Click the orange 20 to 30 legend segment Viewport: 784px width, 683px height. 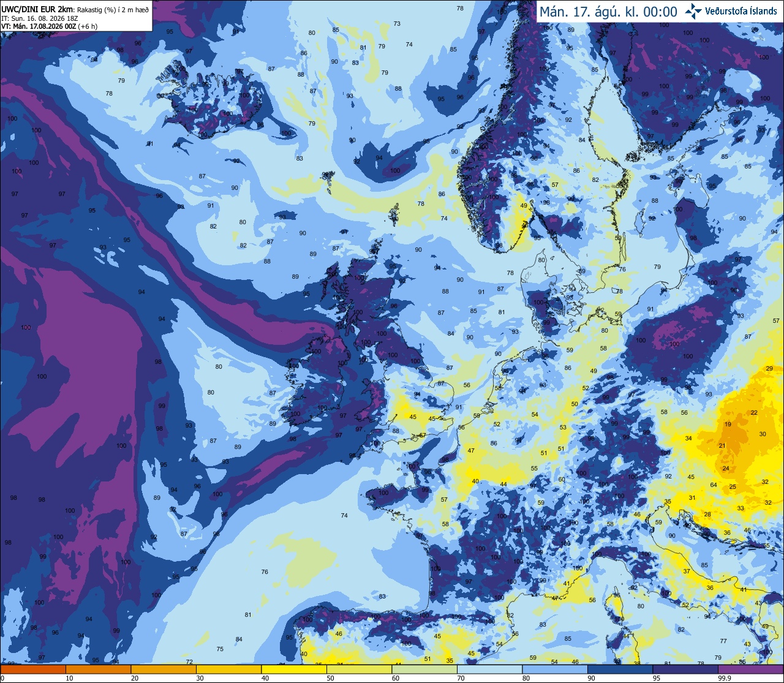pos(164,669)
